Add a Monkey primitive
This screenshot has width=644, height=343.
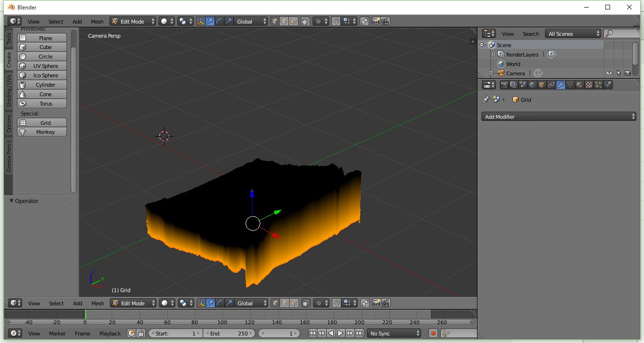41,132
